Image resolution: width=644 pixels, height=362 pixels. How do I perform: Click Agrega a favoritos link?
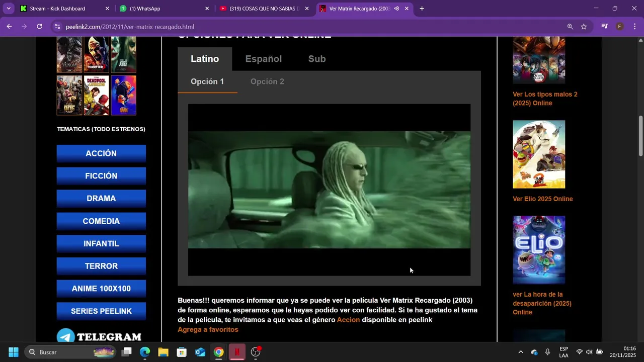208,329
